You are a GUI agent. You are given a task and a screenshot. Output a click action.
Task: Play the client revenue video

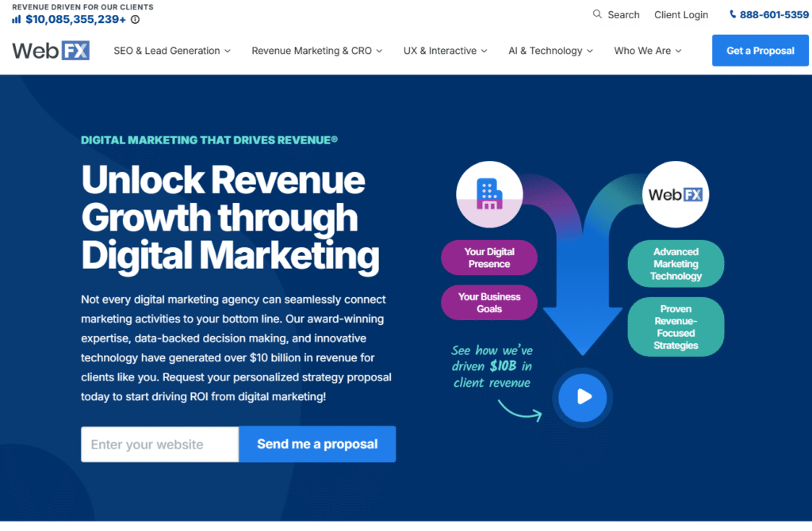point(583,397)
